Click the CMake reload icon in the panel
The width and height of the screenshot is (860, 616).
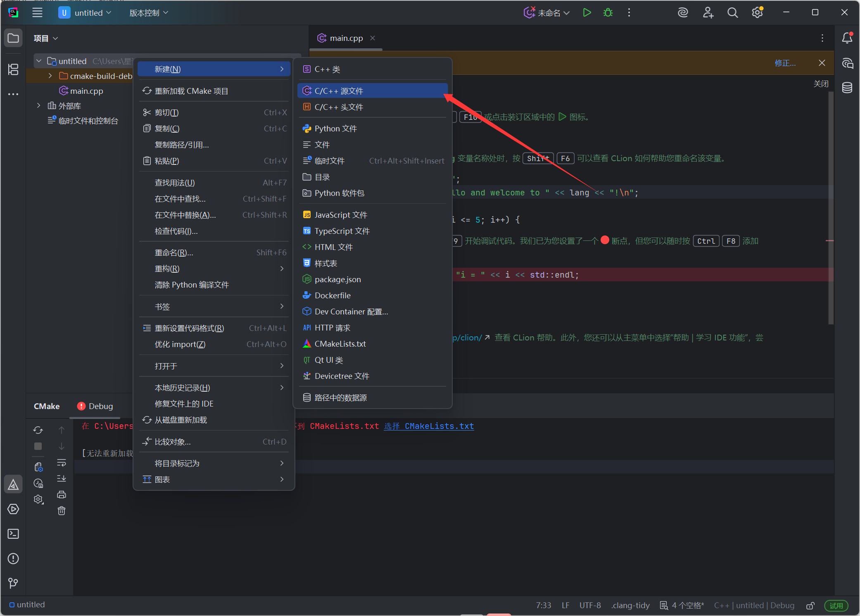tap(38, 430)
